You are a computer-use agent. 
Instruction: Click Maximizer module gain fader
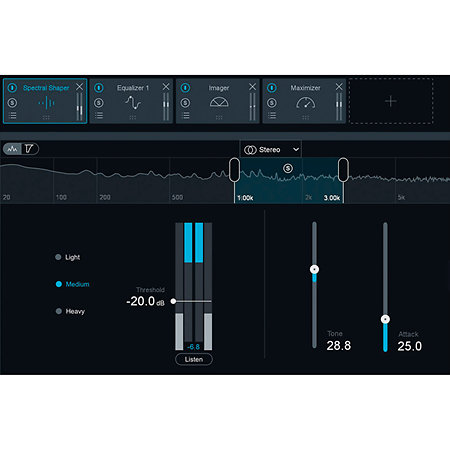[339, 107]
